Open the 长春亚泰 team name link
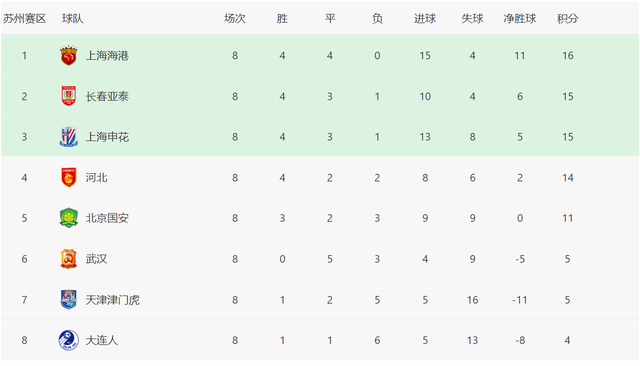The height and width of the screenshot is (366, 640). tap(107, 96)
